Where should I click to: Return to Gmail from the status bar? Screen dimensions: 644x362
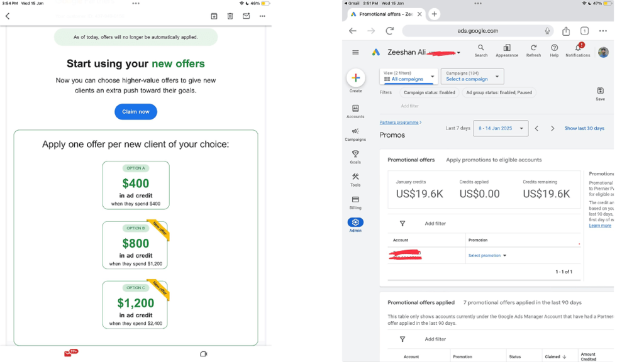[x=352, y=3]
